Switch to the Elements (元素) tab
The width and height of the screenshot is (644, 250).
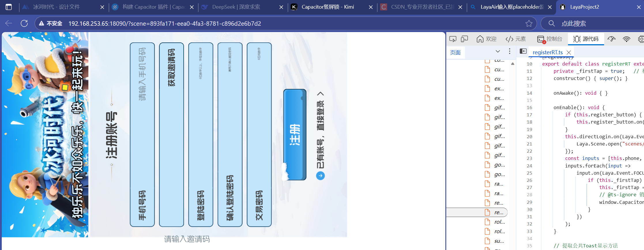tap(516, 39)
